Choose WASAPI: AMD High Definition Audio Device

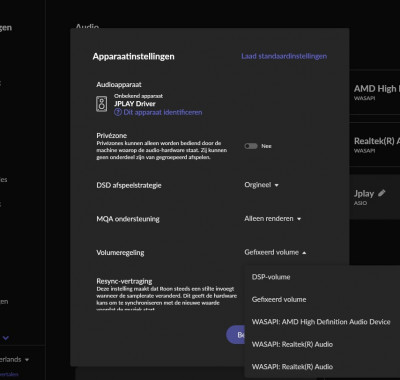[322, 322]
